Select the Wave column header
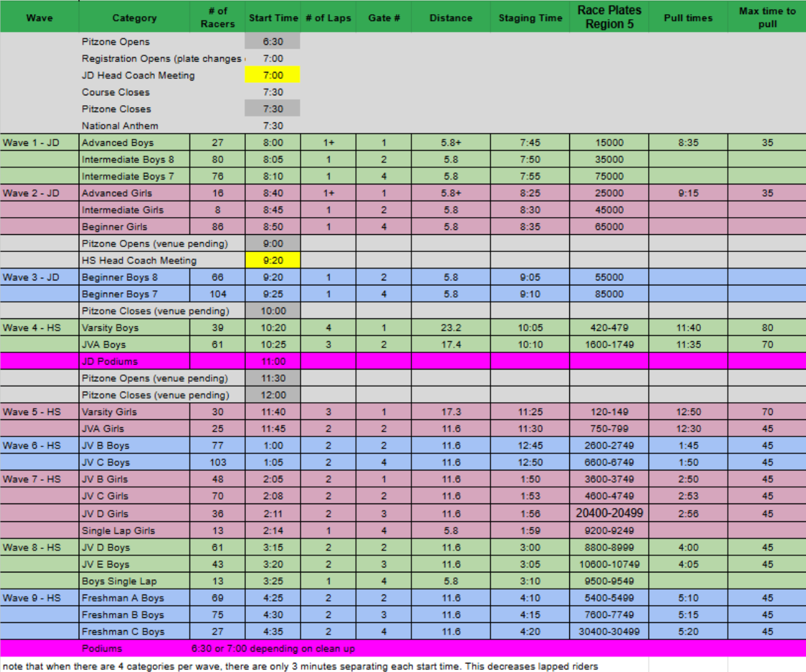This screenshot has height=672, width=806. click(x=39, y=17)
